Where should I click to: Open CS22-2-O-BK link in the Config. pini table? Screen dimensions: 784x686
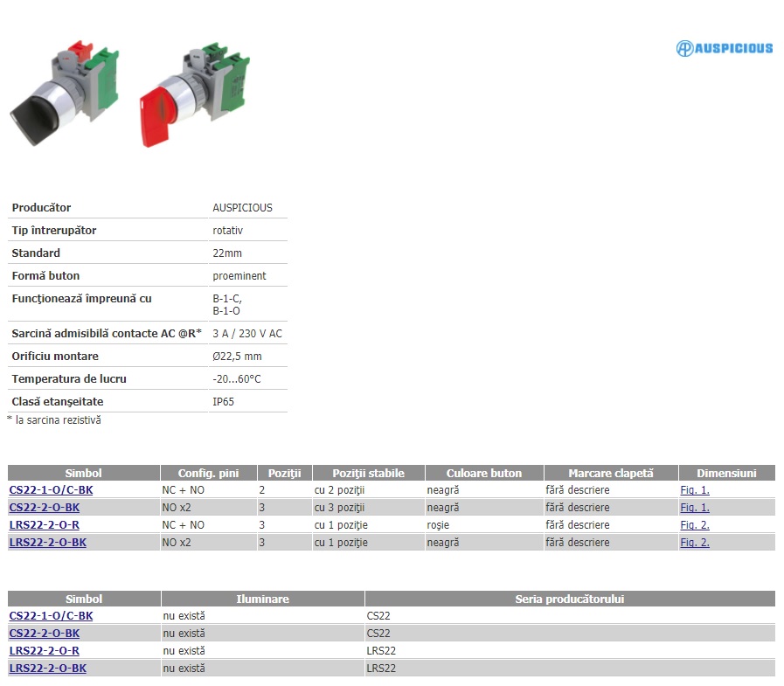click(45, 508)
